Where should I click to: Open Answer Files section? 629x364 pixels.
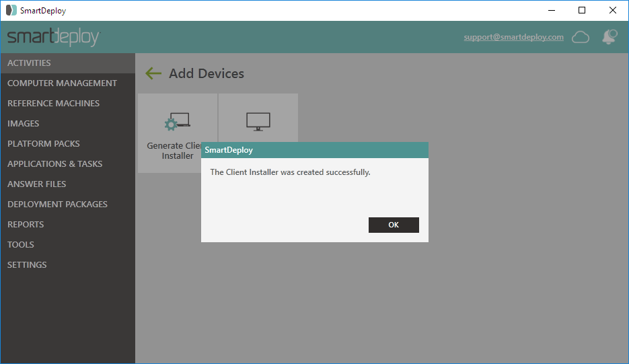click(68, 184)
